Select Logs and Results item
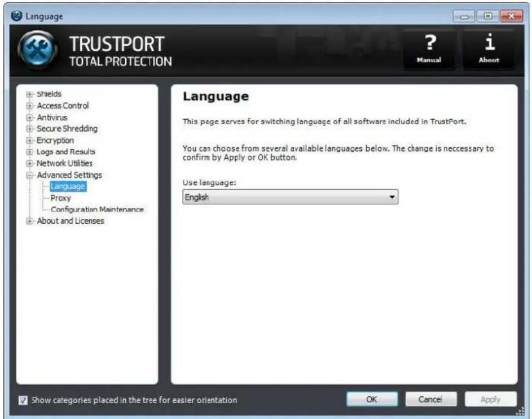The height and width of the screenshot is (419, 532). click(66, 152)
